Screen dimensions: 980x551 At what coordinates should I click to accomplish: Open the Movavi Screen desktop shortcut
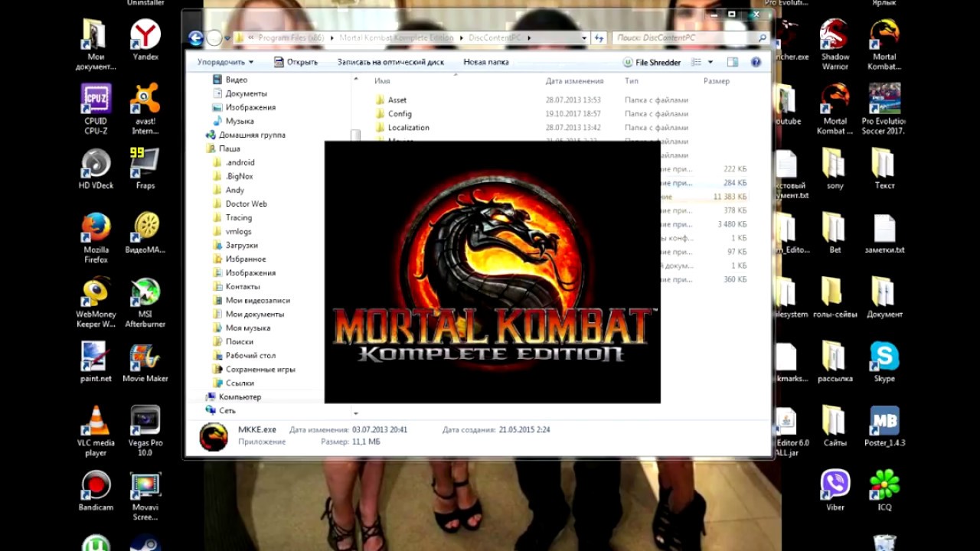(145, 496)
